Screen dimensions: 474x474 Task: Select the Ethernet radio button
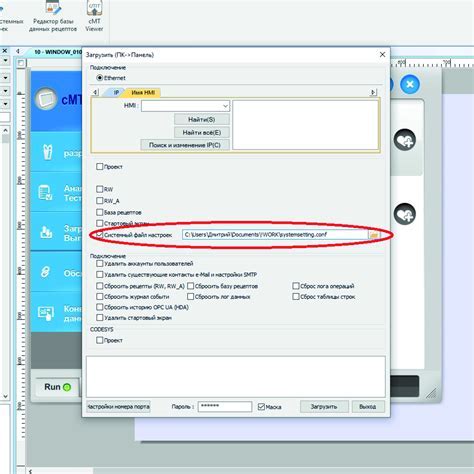tap(99, 78)
